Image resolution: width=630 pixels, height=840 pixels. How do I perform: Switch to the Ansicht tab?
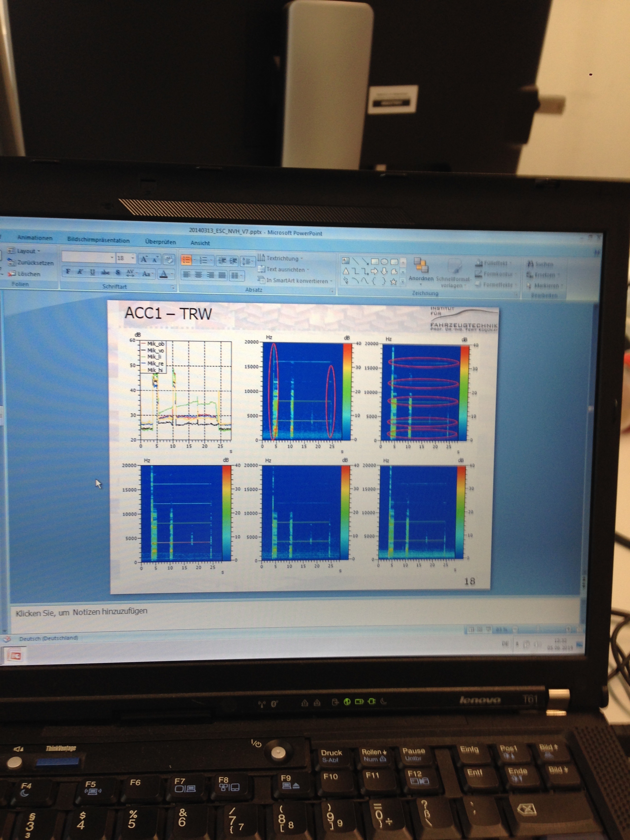click(x=200, y=243)
